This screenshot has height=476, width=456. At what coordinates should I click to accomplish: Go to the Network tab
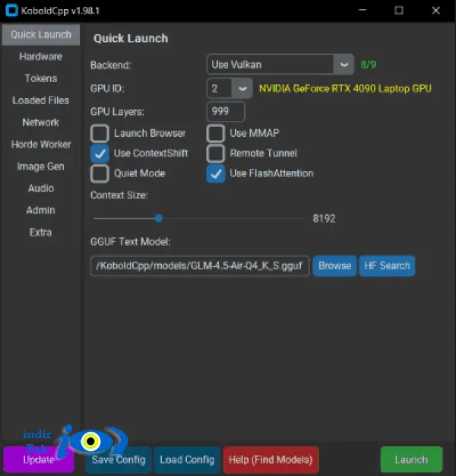pyautogui.click(x=40, y=122)
